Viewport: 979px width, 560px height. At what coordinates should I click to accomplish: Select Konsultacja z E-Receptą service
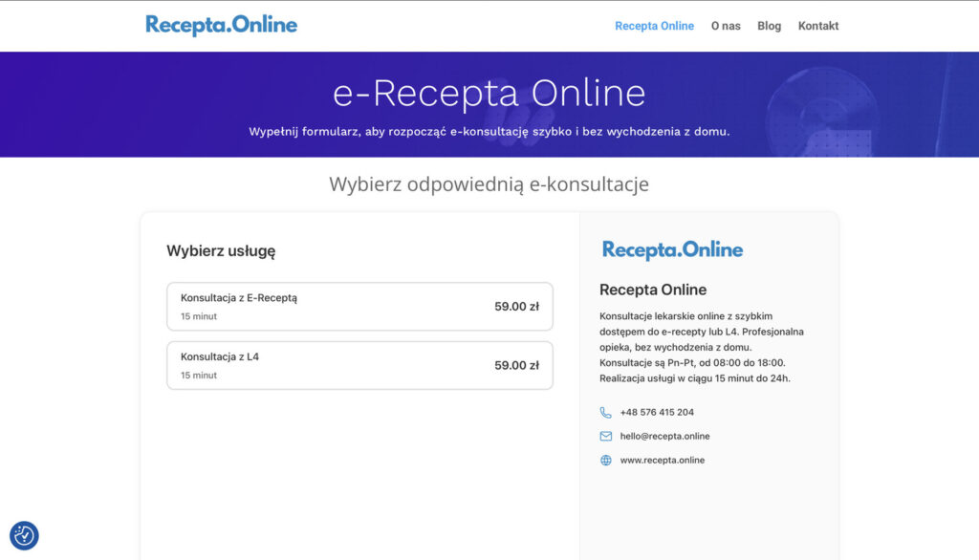tap(359, 307)
